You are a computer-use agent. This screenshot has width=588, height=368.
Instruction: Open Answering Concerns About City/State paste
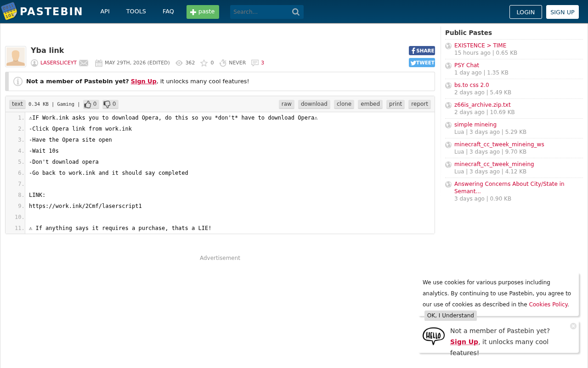tap(509, 188)
